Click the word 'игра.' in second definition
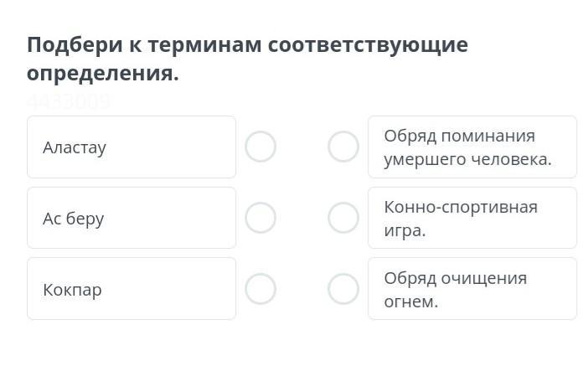The height and width of the screenshot is (366, 588). coord(405,230)
